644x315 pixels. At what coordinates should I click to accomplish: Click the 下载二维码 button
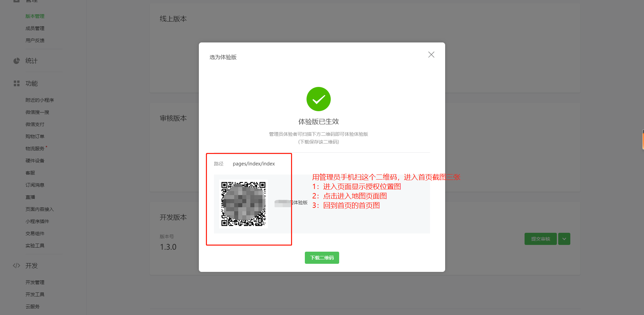pyautogui.click(x=322, y=258)
